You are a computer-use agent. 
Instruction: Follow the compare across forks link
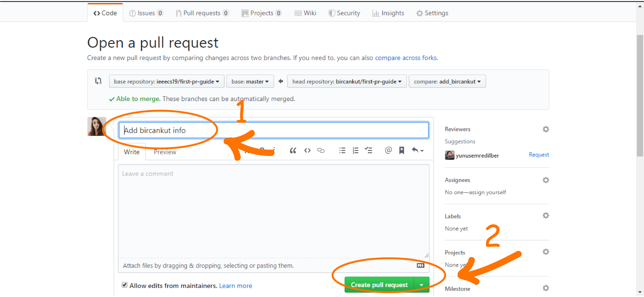(406, 58)
